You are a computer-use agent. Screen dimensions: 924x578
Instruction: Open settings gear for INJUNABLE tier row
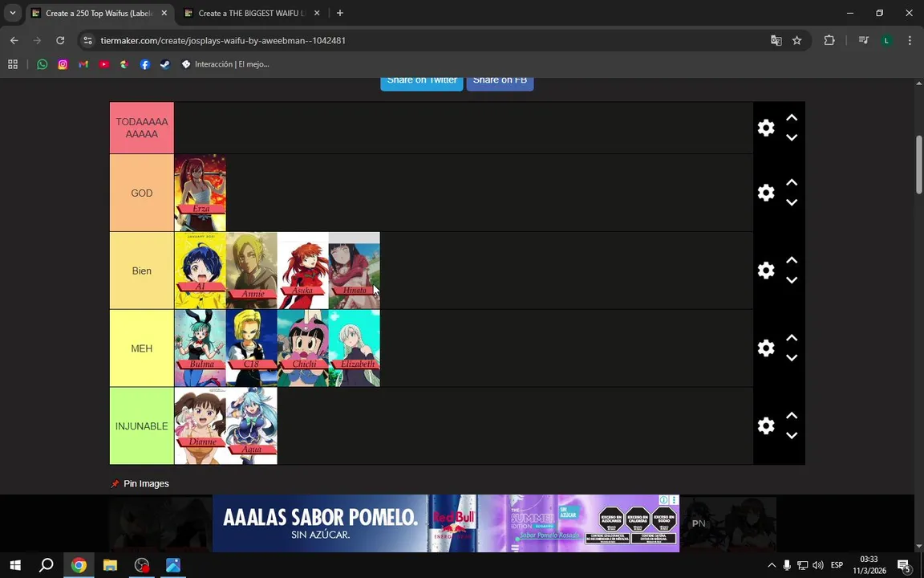765,425
